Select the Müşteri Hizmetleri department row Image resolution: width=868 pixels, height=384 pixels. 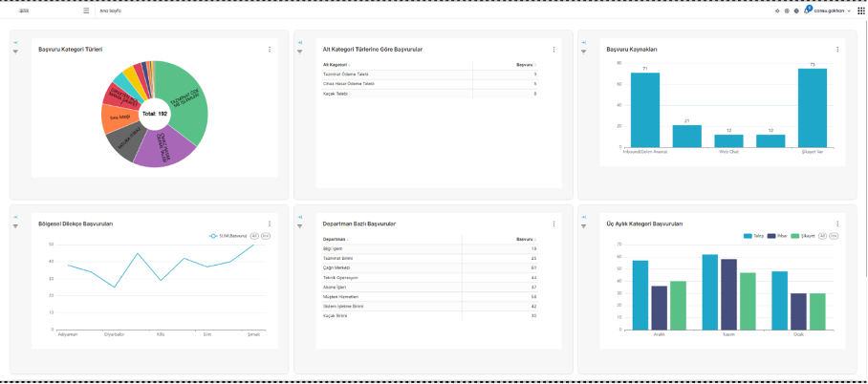[429, 296]
